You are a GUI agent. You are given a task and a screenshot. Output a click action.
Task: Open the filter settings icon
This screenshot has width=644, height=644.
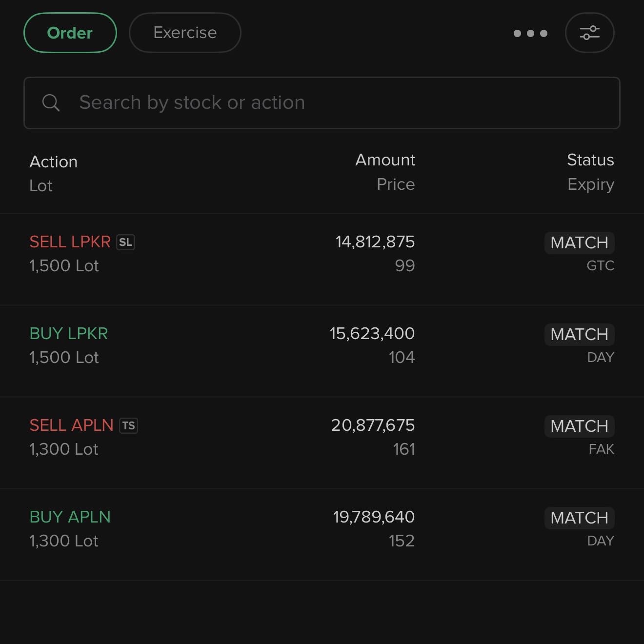click(x=589, y=33)
